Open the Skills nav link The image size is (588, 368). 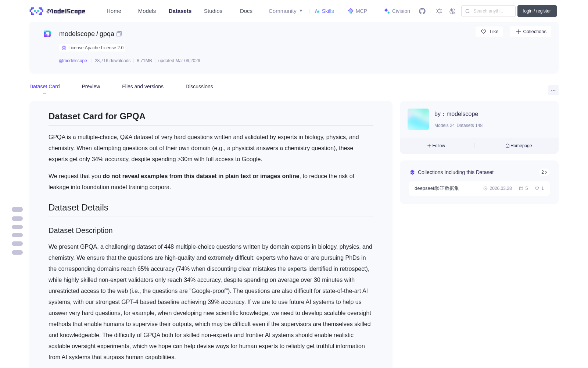[324, 11]
